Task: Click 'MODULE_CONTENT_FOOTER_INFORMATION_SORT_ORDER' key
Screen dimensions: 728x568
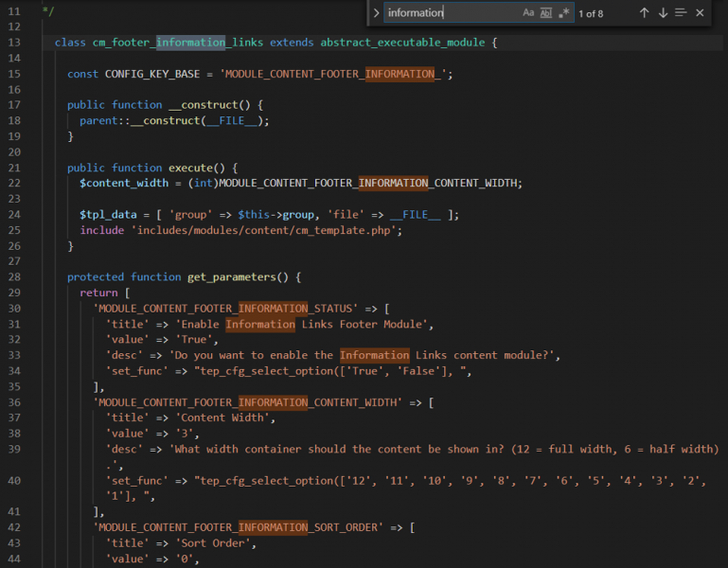Action: [x=239, y=527]
